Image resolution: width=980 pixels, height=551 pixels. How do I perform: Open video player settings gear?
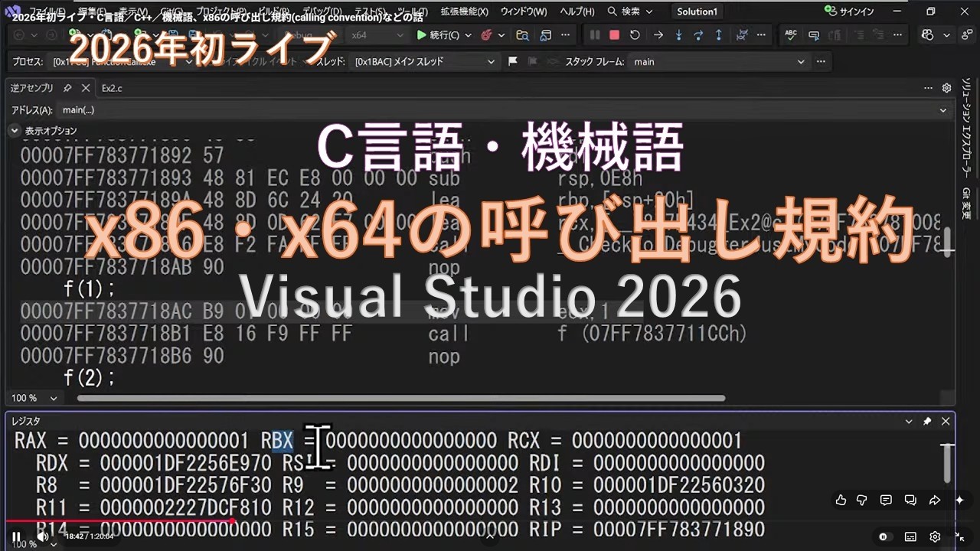[x=935, y=536]
